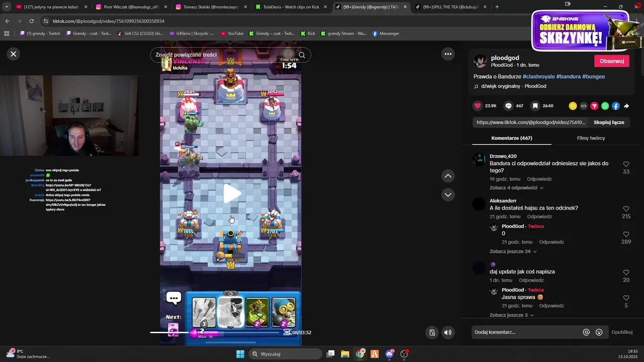Click the taskbar 'Wyszukaj' search box
The height and width of the screenshot is (362, 644).
pos(286,354)
